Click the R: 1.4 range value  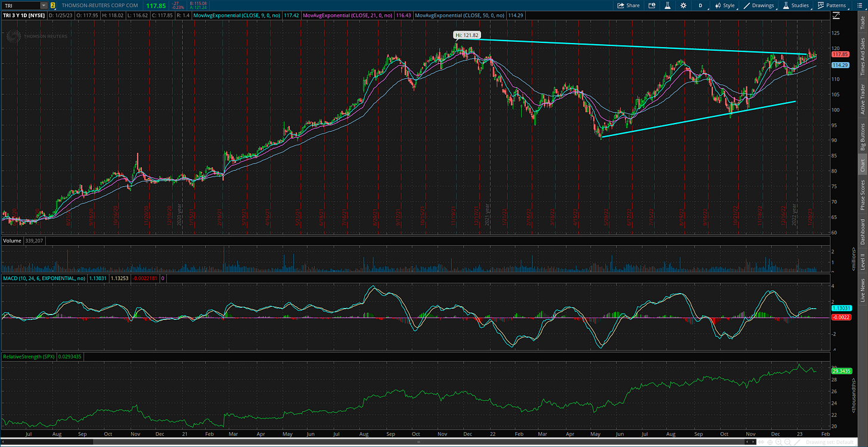coord(182,14)
